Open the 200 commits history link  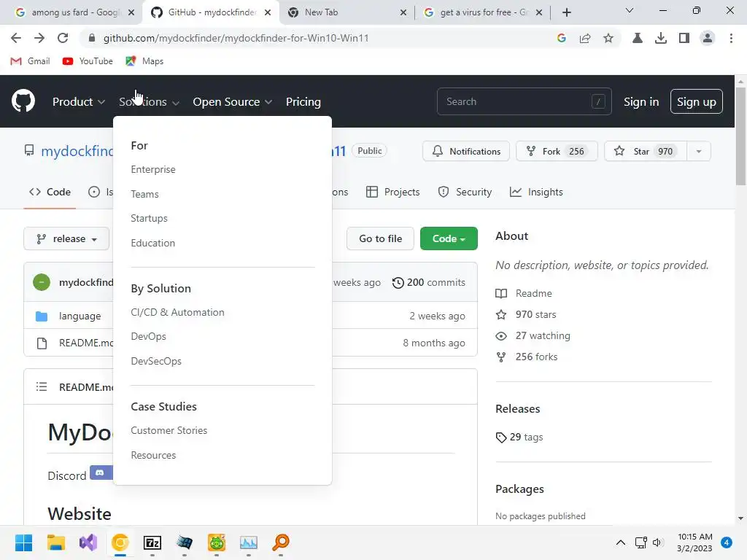tap(428, 282)
